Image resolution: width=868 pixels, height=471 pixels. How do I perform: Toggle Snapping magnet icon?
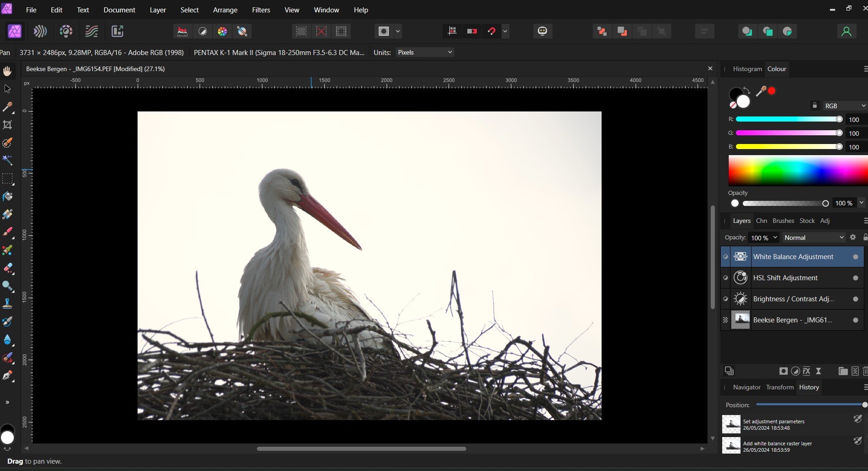[x=492, y=31]
